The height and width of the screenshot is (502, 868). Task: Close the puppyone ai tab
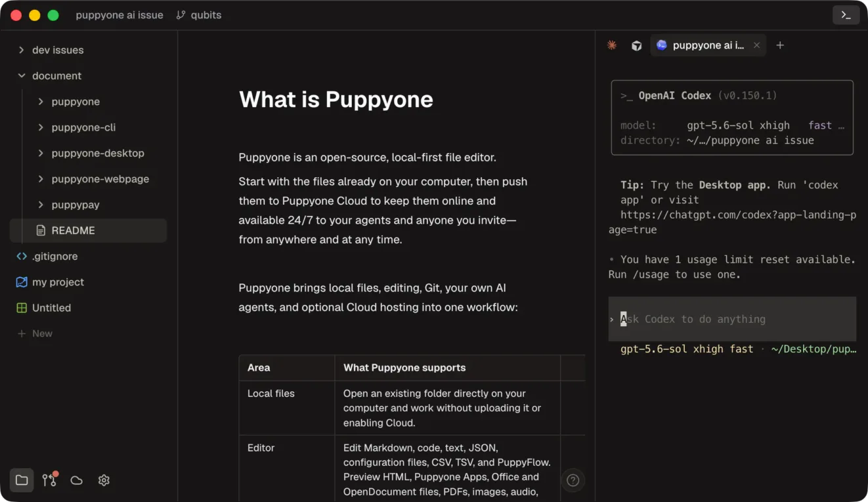coord(756,45)
